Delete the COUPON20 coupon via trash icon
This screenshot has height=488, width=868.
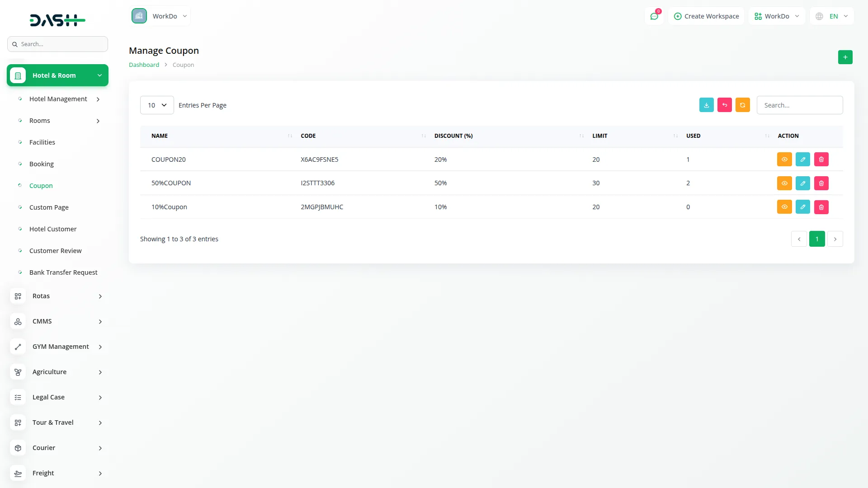pos(821,160)
